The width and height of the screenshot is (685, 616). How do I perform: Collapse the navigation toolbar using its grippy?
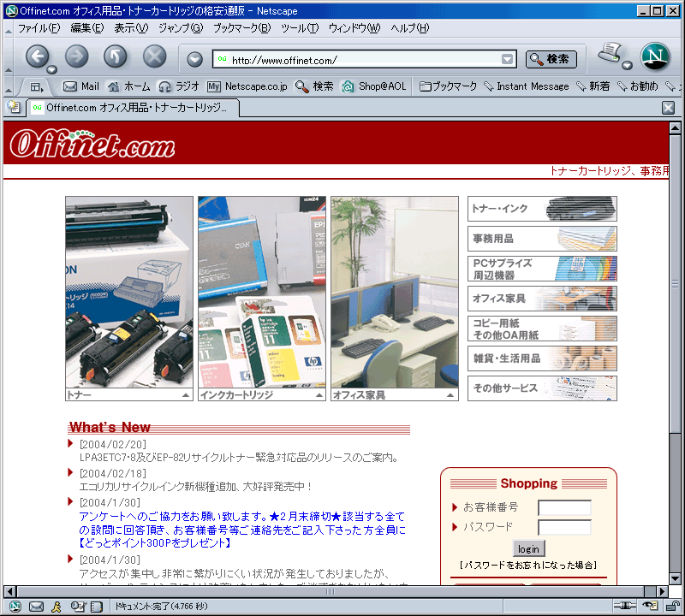[9, 56]
